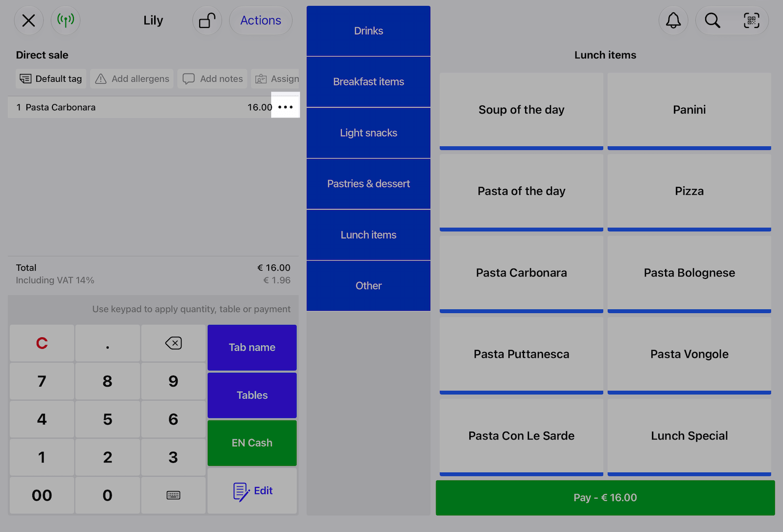Open the search magnifier
The height and width of the screenshot is (532, 783).
click(713, 21)
